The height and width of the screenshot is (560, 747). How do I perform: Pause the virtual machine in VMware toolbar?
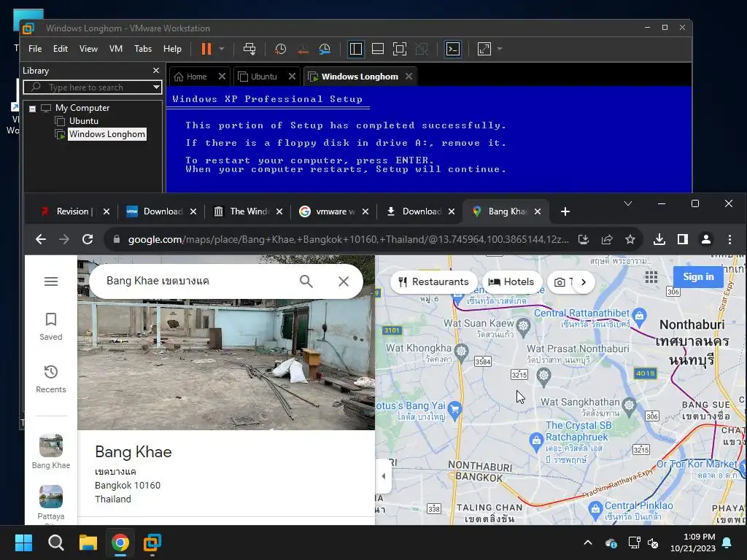206,49
